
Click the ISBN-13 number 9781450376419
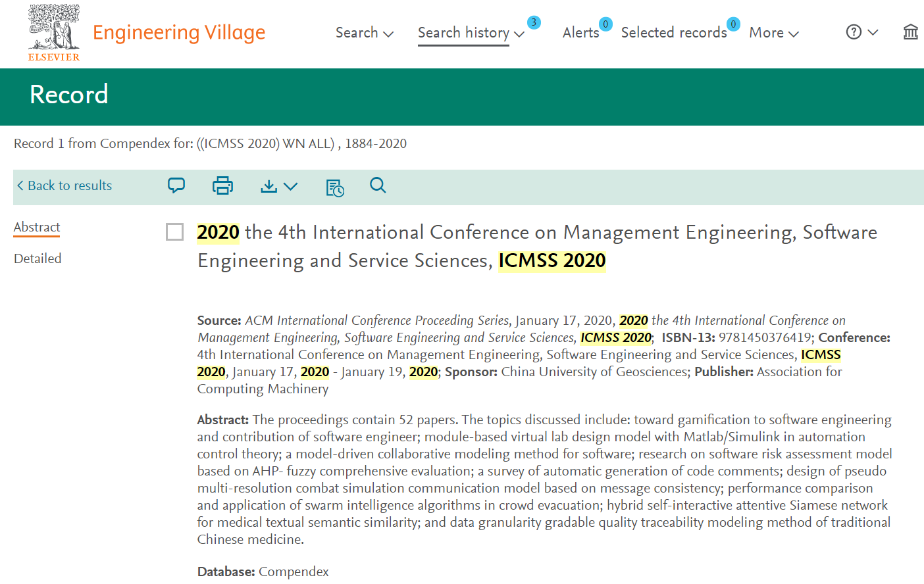tap(765, 338)
